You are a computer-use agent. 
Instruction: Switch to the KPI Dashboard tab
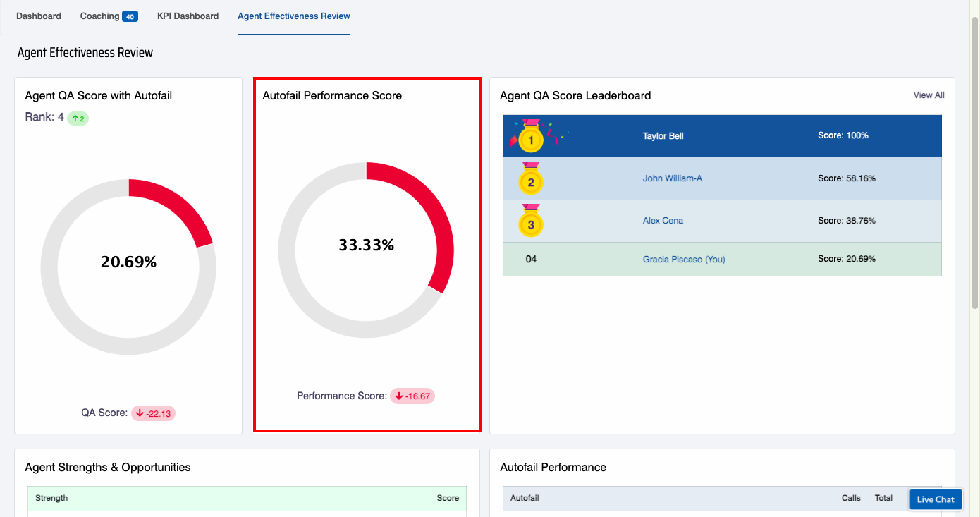click(x=188, y=16)
